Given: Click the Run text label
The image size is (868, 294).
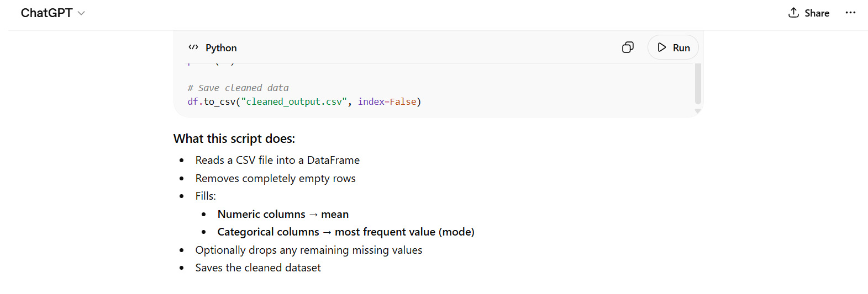Looking at the screenshot, I should coord(681,48).
